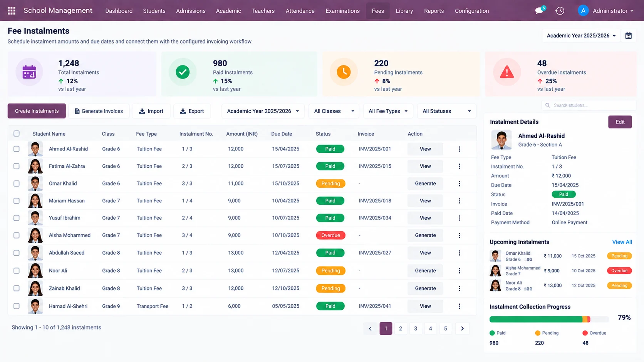The width and height of the screenshot is (644, 362).
Task: Open the chat messages icon
Action: tap(539, 11)
